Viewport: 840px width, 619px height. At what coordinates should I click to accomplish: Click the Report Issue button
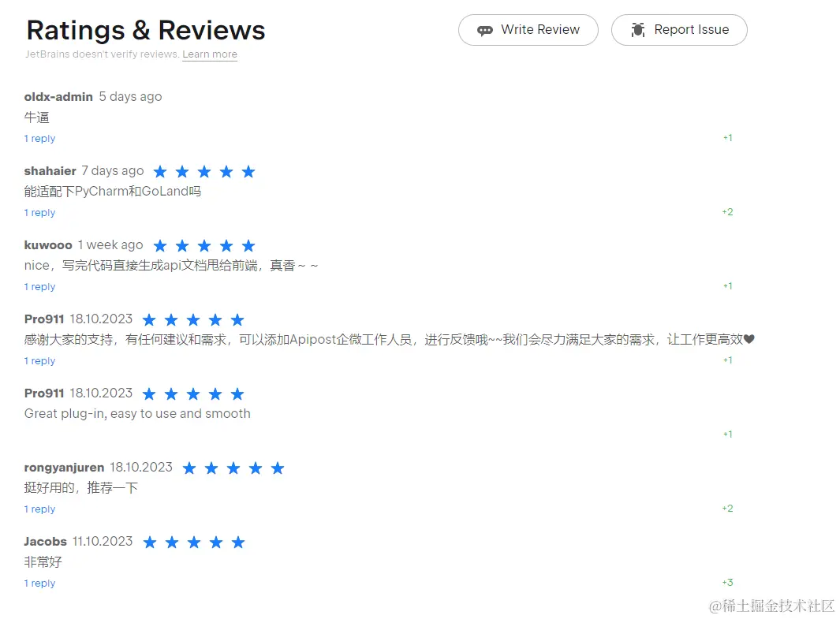point(679,29)
